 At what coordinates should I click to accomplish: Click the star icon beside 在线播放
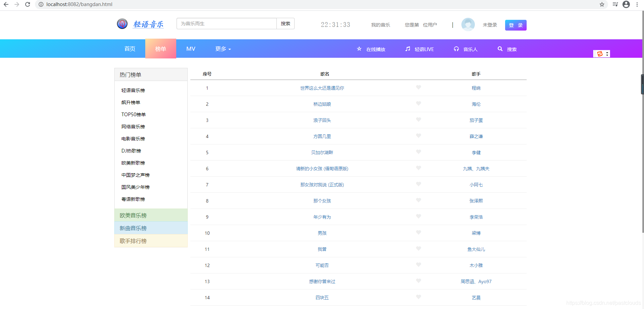click(x=359, y=49)
